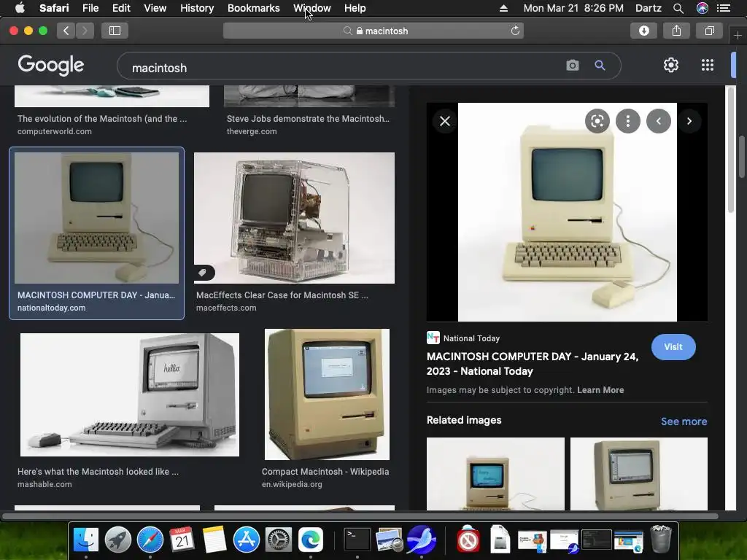Image resolution: width=747 pixels, height=560 pixels.
Task: Go to previous image in preview
Action: click(x=659, y=121)
